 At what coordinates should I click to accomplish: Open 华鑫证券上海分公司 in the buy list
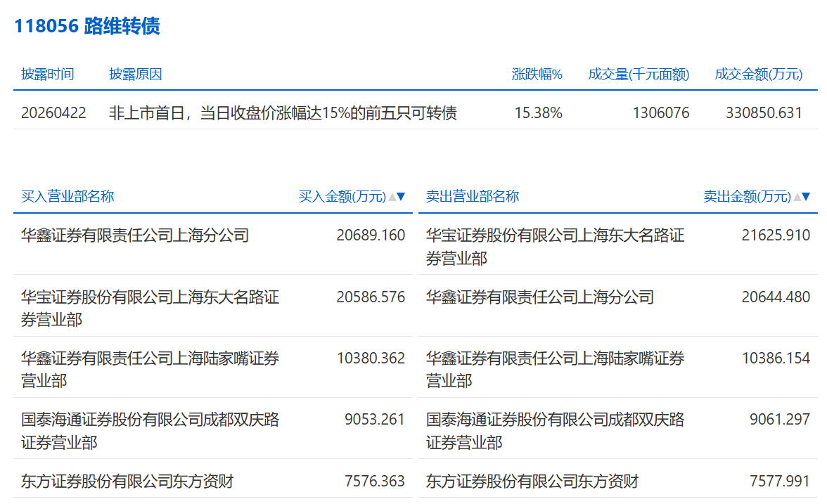coord(135,235)
